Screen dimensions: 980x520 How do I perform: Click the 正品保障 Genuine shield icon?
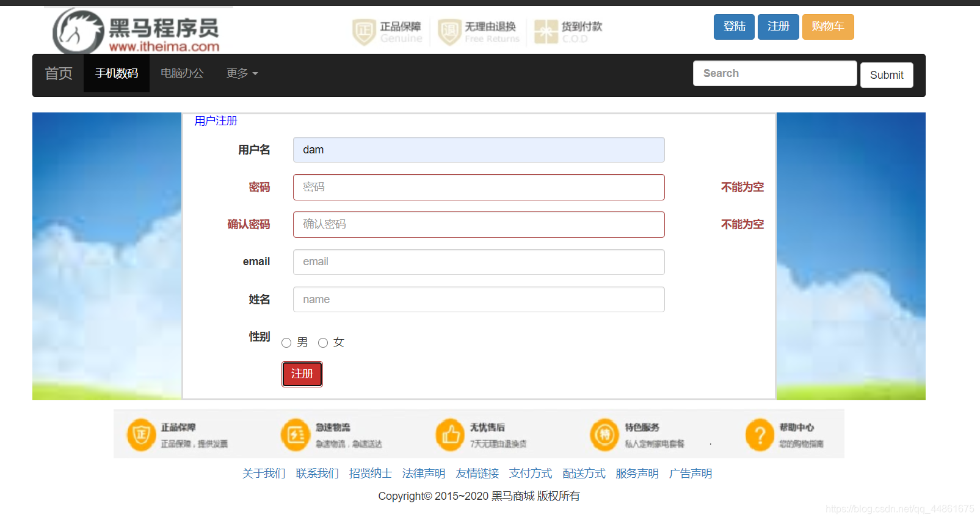(364, 32)
